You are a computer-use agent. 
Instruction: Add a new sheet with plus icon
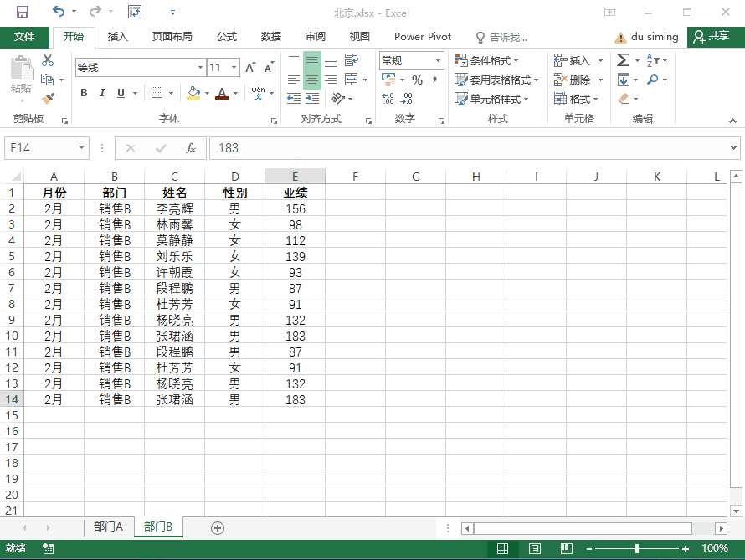coord(218,527)
